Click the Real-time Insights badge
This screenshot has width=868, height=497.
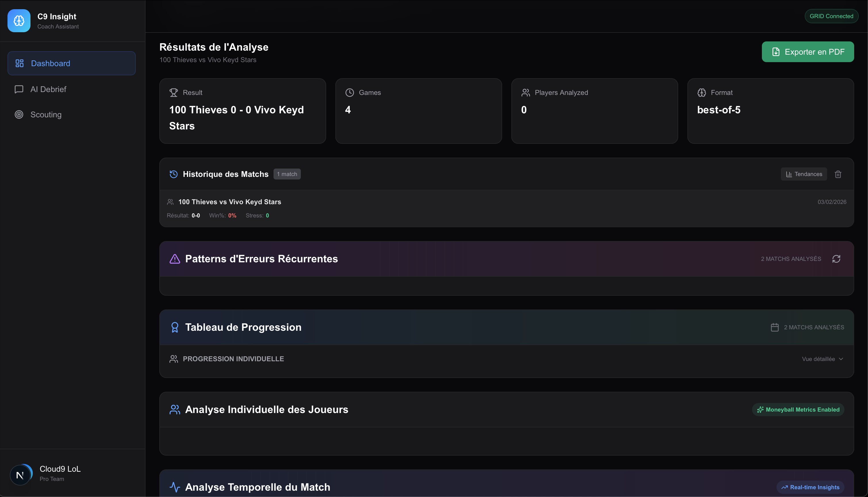tap(810, 487)
